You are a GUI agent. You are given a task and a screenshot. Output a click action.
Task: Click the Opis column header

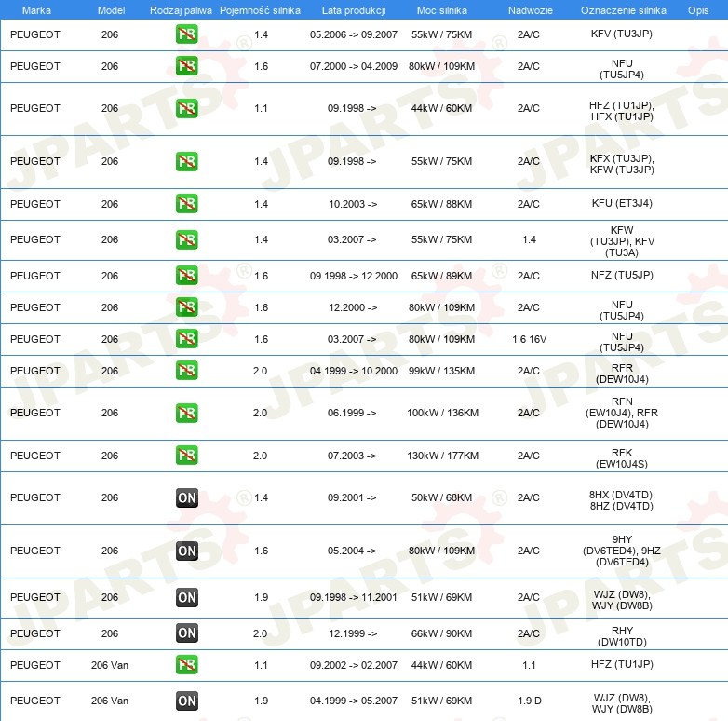point(698,10)
